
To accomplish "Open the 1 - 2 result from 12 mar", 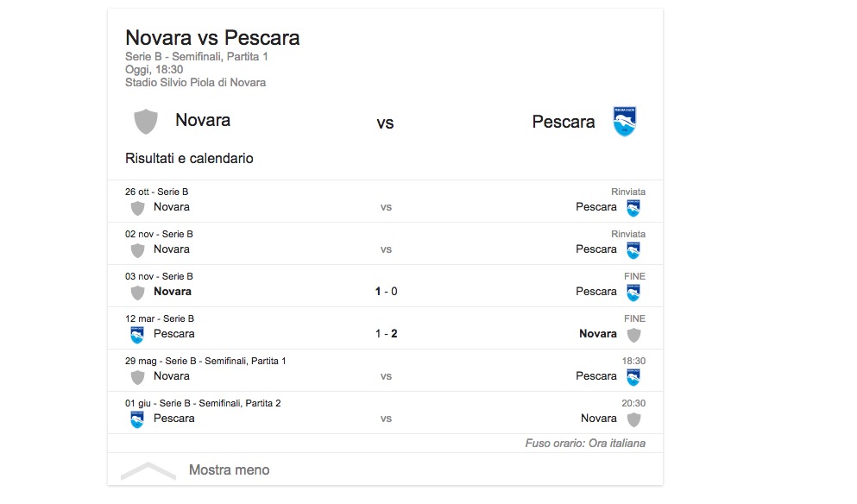I will tap(386, 334).
